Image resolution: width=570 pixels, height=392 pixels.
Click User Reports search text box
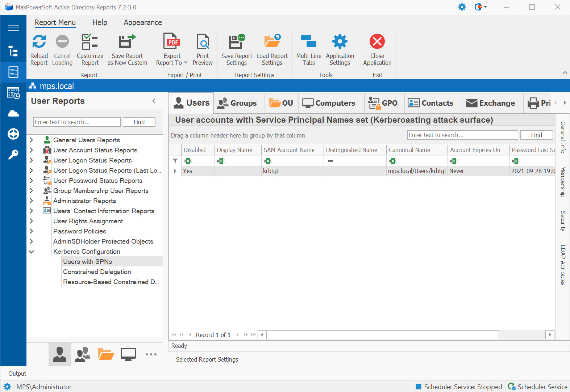tap(77, 122)
